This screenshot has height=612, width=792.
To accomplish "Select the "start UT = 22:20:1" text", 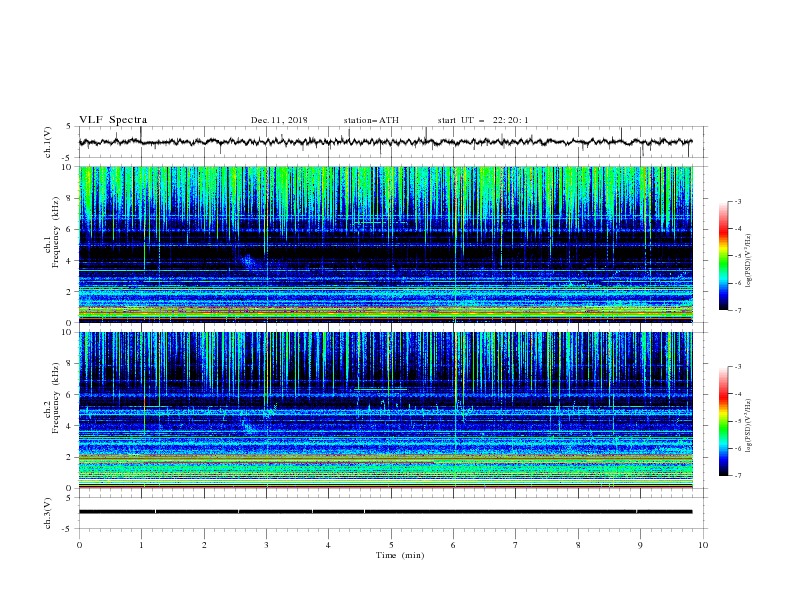I will click(483, 120).
